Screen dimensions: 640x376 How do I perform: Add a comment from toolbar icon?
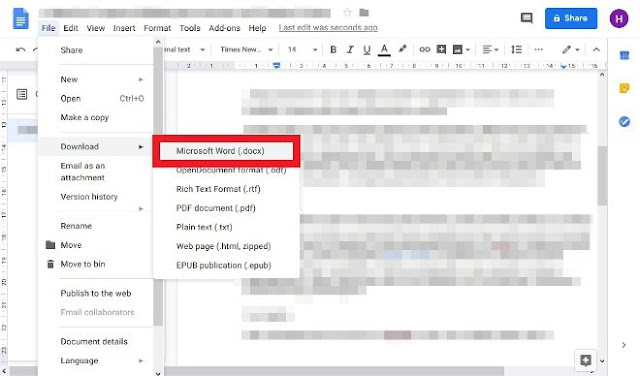pyautogui.click(x=441, y=50)
